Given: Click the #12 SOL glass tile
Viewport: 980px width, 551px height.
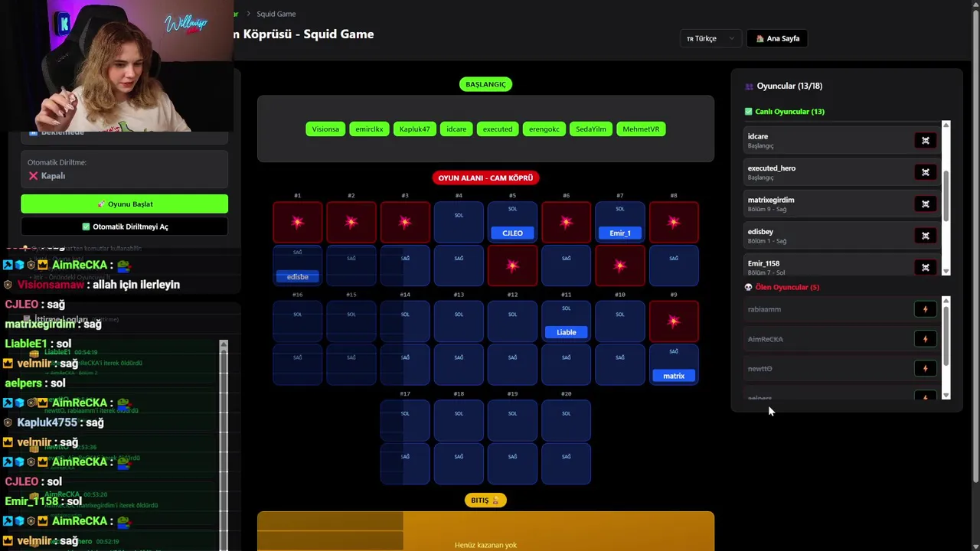Looking at the screenshot, I should click(512, 321).
